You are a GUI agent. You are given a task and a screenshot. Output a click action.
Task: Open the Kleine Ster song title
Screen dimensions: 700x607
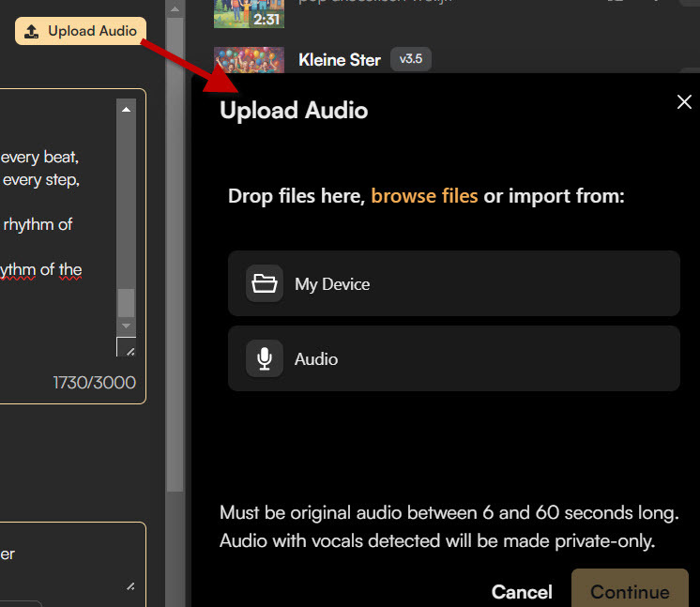(x=339, y=60)
